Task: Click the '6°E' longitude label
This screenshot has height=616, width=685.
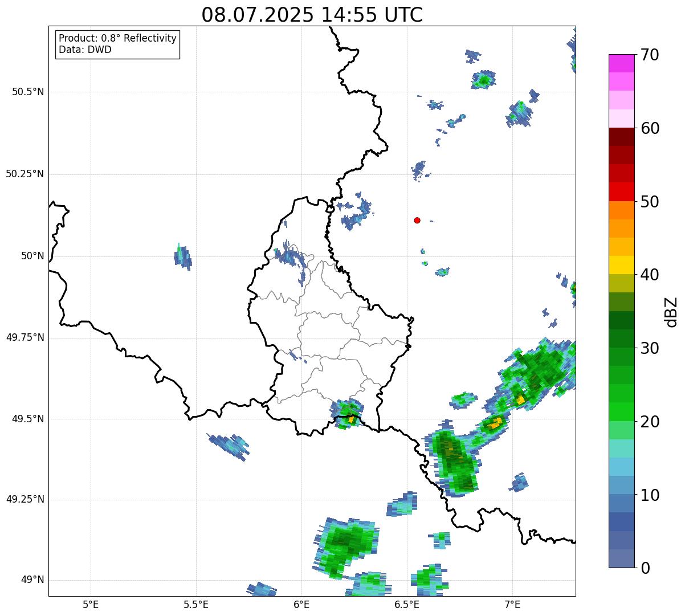Action: [x=301, y=605]
